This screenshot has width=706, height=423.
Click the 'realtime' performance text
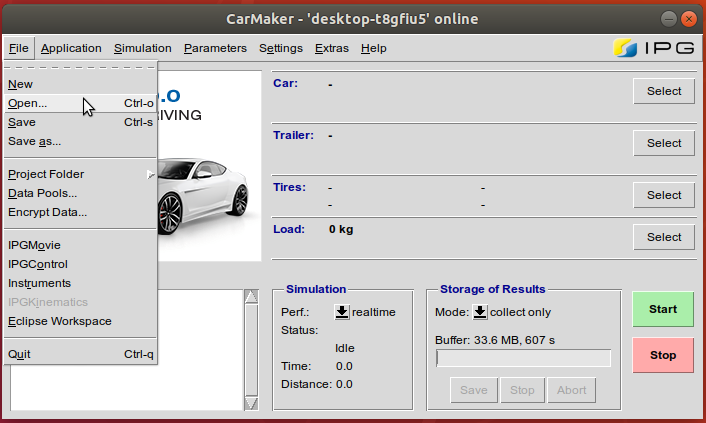tap(373, 312)
